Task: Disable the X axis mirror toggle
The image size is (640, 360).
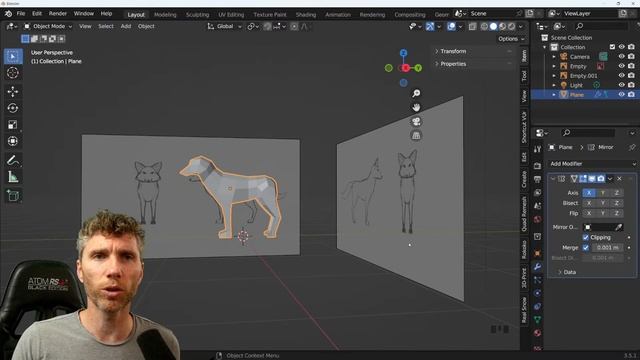Action: click(x=589, y=193)
